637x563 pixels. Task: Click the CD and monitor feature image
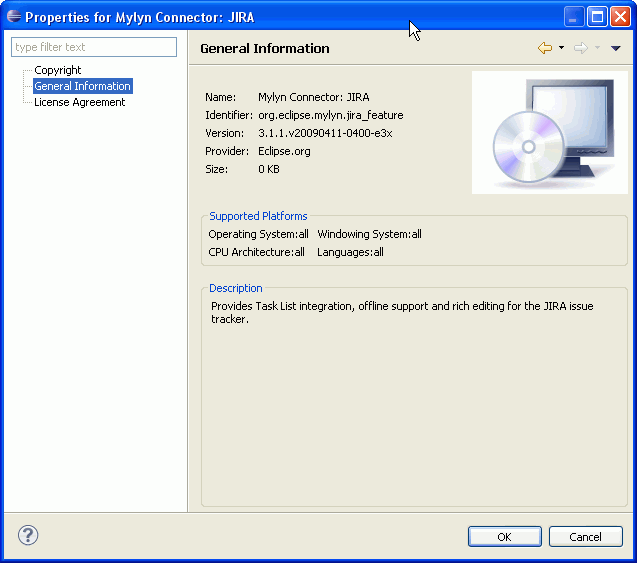(550, 132)
